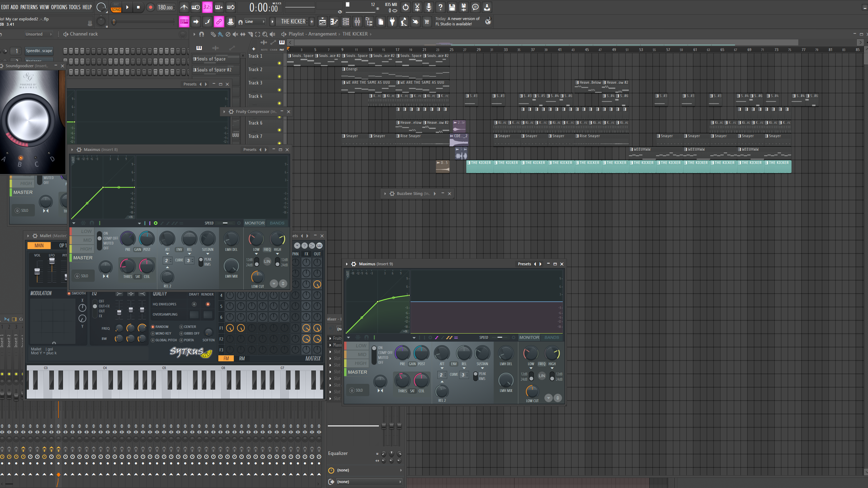The width and height of the screenshot is (868, 488).
Task: Select GLOBAL PITCH option in Sytrus
Action: 164,340
